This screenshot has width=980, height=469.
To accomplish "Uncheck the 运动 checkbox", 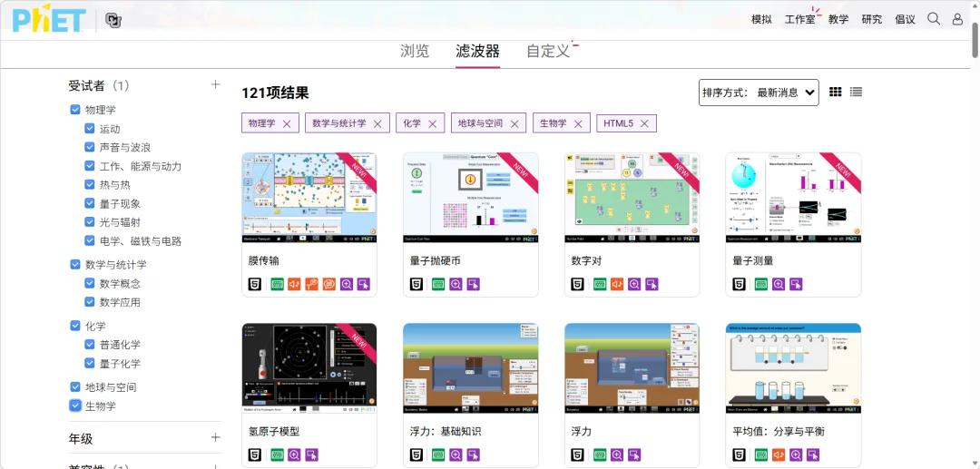I will pyautogui.click(x=89, y=129).
